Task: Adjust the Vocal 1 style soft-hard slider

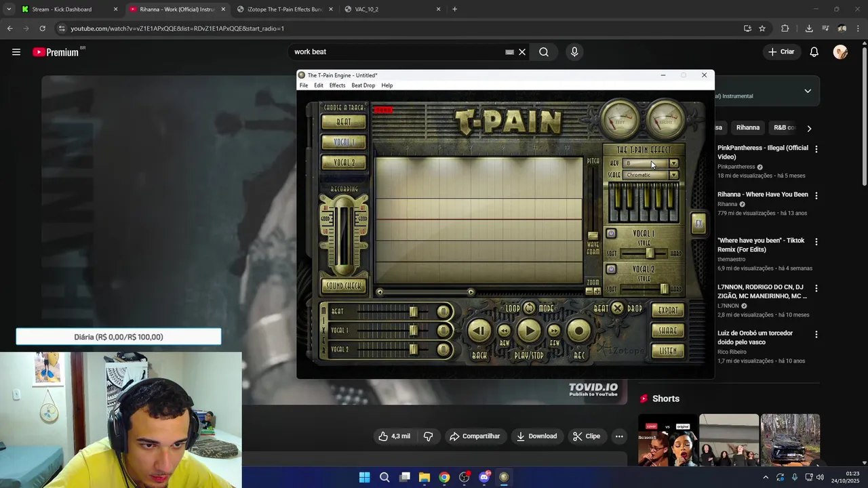Action: point(649,253)
